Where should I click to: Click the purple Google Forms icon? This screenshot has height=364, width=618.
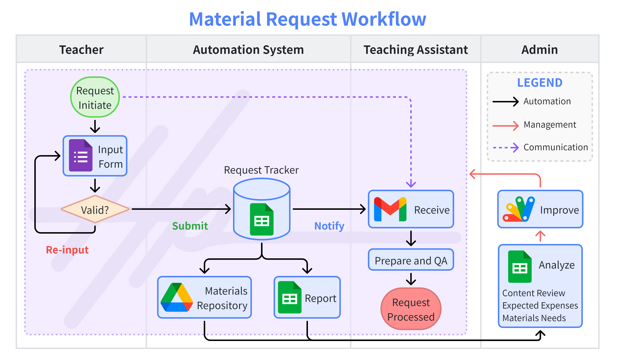[80, 155]
